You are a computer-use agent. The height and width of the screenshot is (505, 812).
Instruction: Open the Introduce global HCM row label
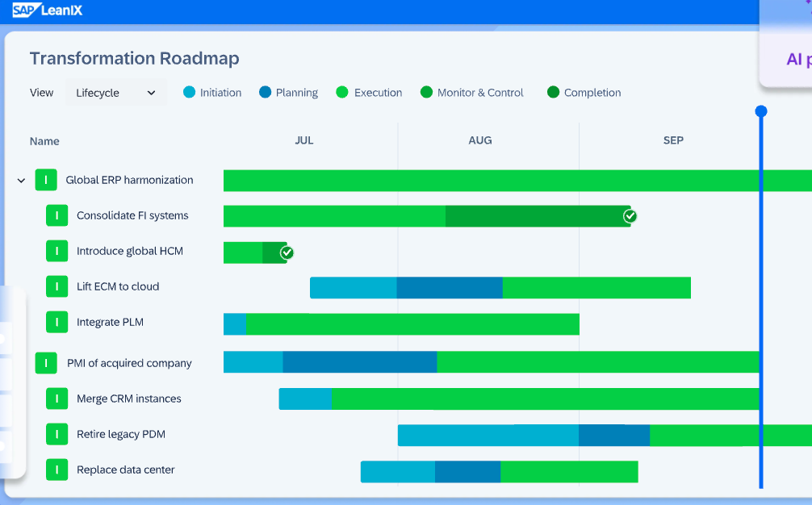pos(130,251)
